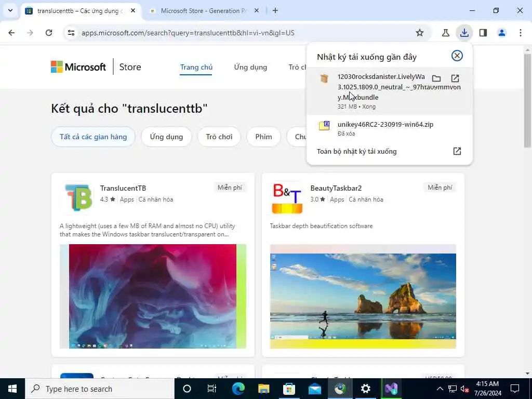
Task: Open Chrome Labs flask icon
Action: tap(445, 33)
